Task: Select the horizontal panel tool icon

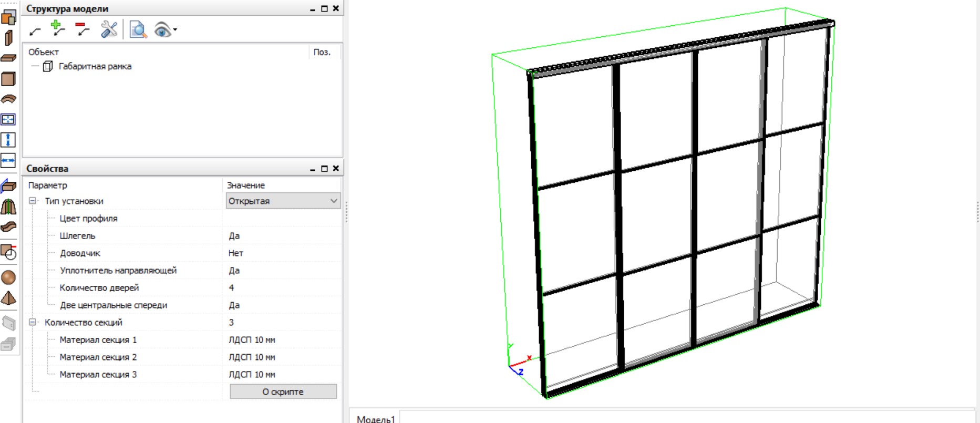Action: pyautogui.click(x=8, y=58)
